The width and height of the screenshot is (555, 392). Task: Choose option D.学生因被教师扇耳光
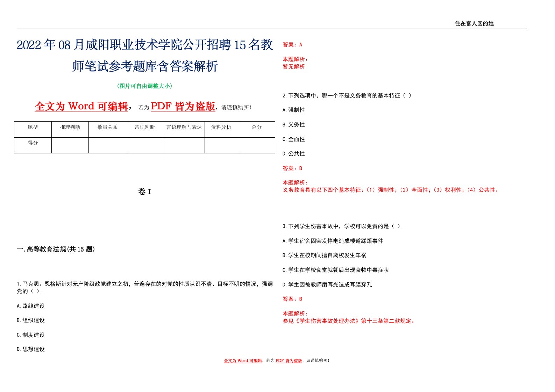click(327, 284)
